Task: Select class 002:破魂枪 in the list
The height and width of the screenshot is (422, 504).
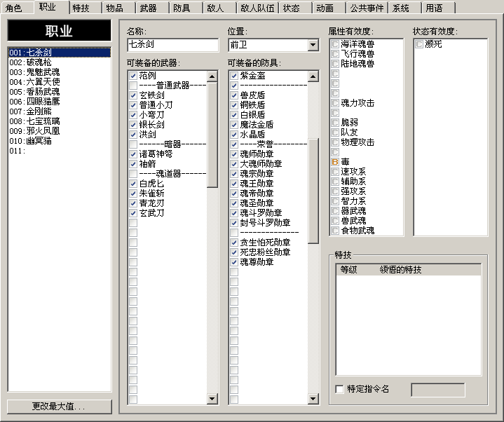Action: coord(60,62)
